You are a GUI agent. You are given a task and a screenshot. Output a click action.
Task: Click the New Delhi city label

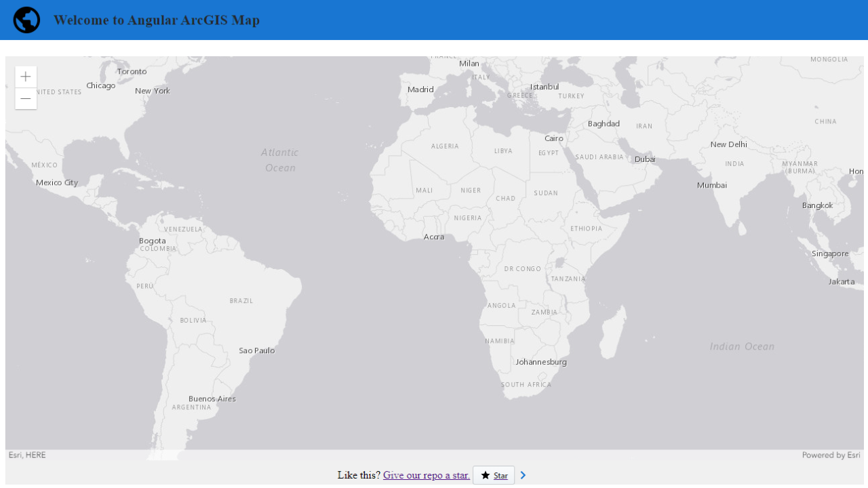(729, 144)
